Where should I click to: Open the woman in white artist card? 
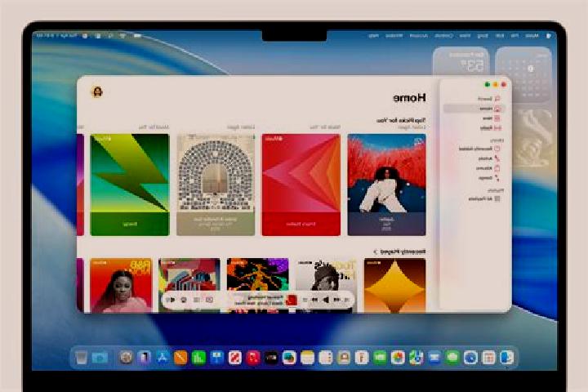point(386,185)
